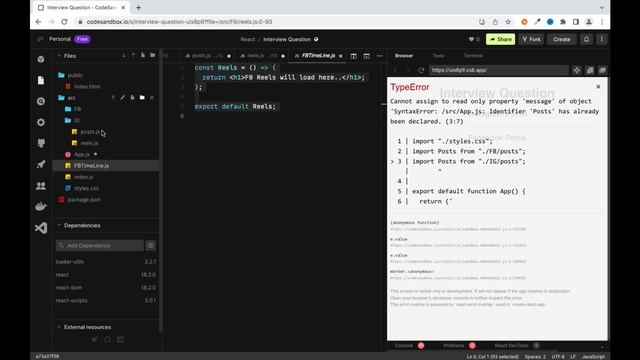The height and width of the screenshot is (360, 640).
Task: Click the split editor icon in the editor tab bar
Action: [353, 56]
